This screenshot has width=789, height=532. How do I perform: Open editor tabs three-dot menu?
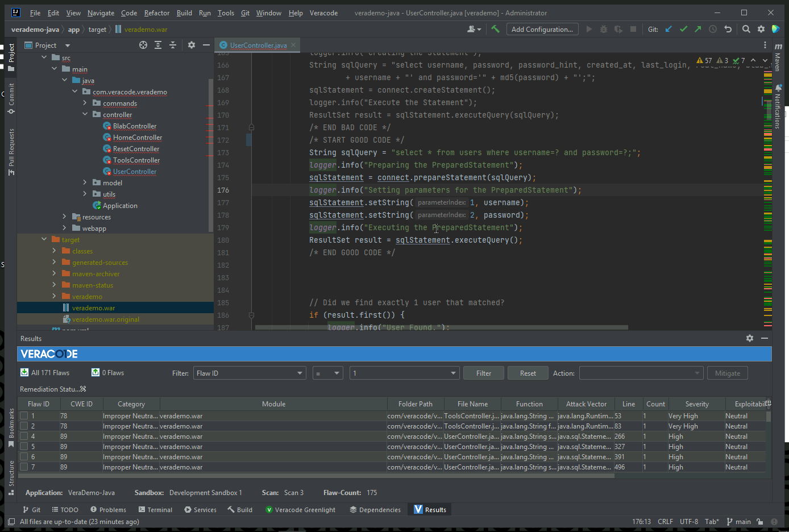(765, 45)
